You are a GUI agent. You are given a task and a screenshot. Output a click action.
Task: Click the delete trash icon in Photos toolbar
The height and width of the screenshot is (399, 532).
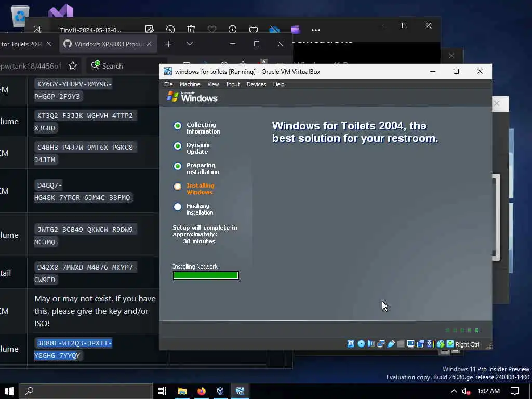(x=191, y=30)
